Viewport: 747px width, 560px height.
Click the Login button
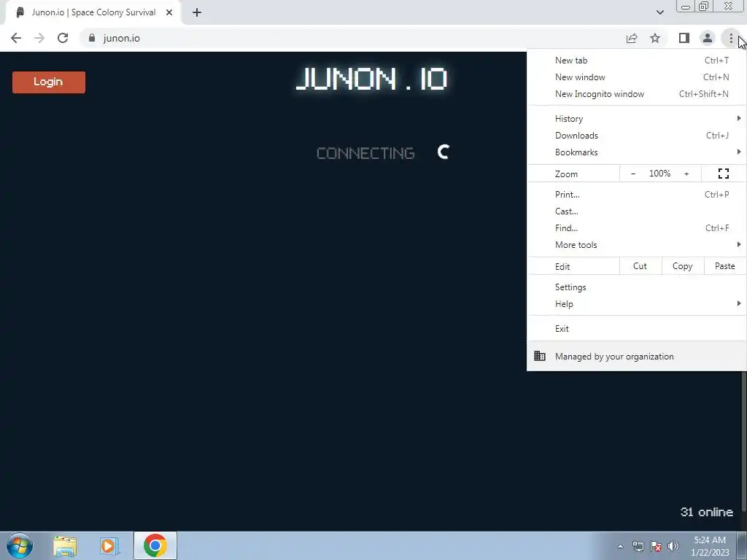pos(49,82)
